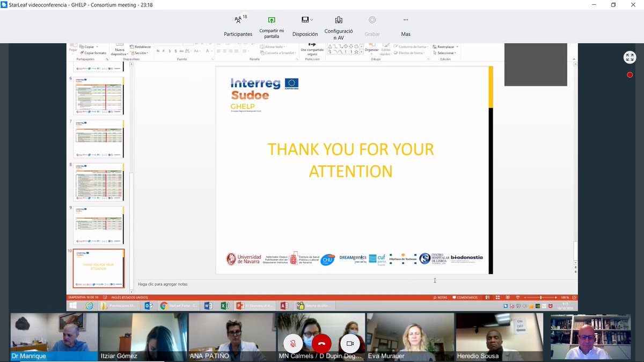Screen dimensions: 644x362
Task: Open Word in shared taskbar
Action: [x=209, y=306]
